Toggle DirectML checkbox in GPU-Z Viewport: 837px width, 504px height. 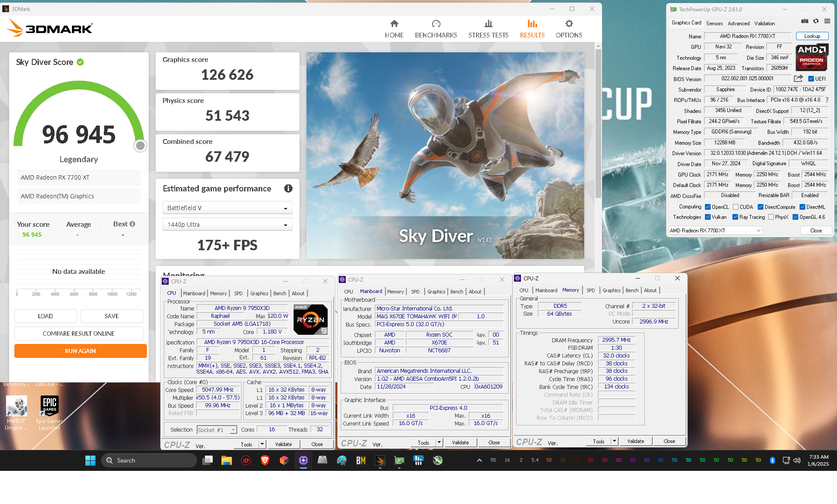point(802,207)
